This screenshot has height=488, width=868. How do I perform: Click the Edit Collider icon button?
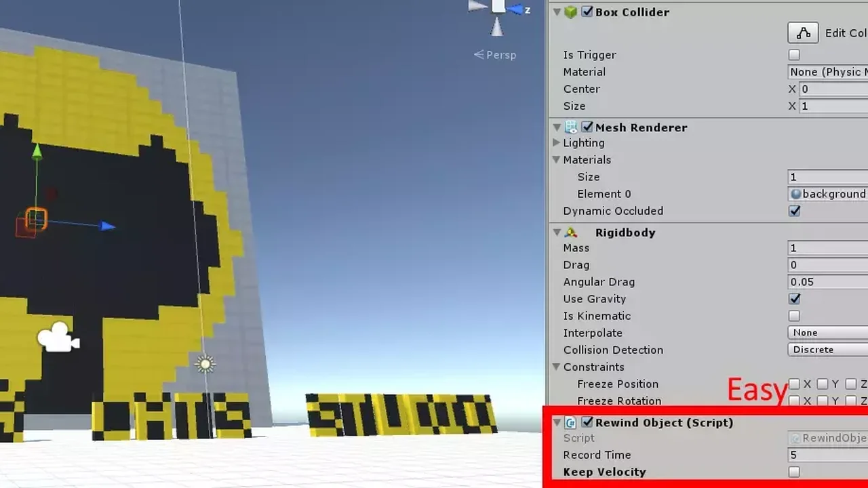(803, 33)
